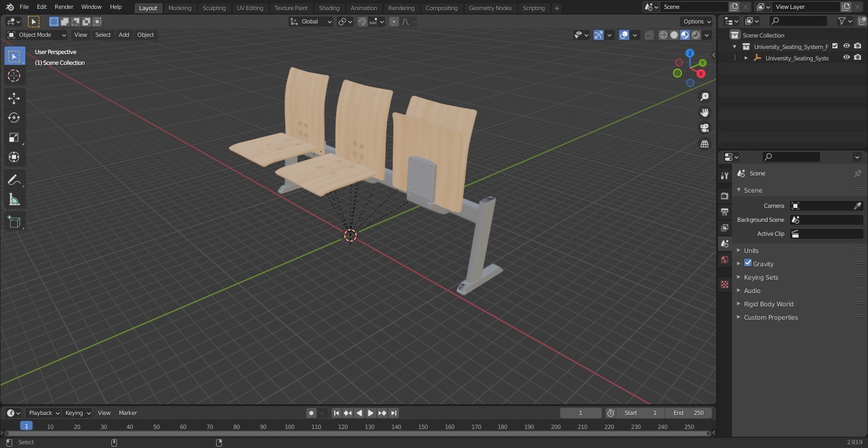Click the zoom magnifier viewport icon

click(704, 97)
